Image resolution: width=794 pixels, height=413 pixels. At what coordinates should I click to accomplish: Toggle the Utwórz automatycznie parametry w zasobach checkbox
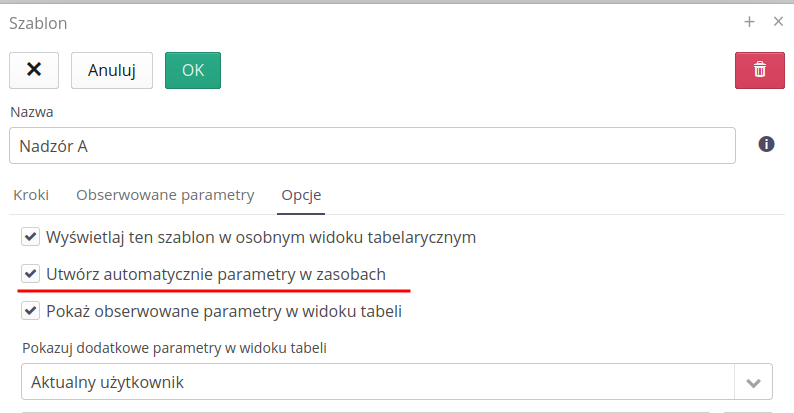point(30,274)
